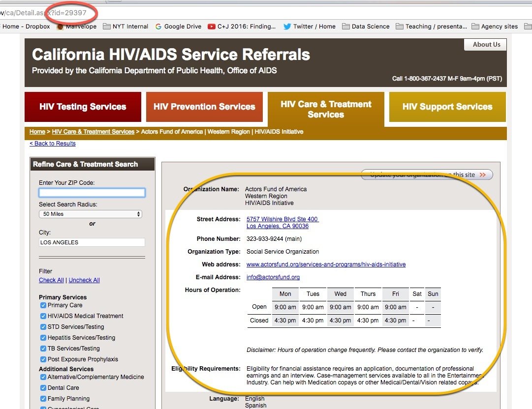Uncheck the Family Planning checkbox
Viewport: 532px width, 409px height.
click(x=43, y=399)
